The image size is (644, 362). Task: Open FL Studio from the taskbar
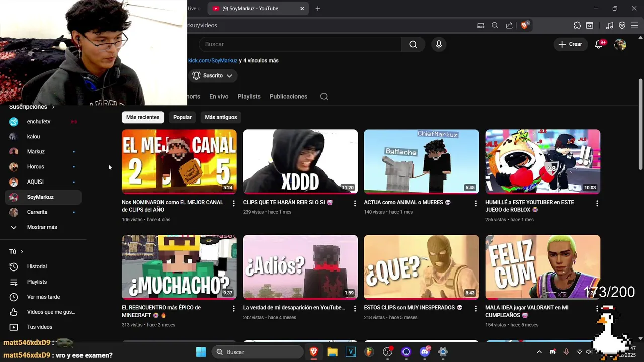[369, 352]
